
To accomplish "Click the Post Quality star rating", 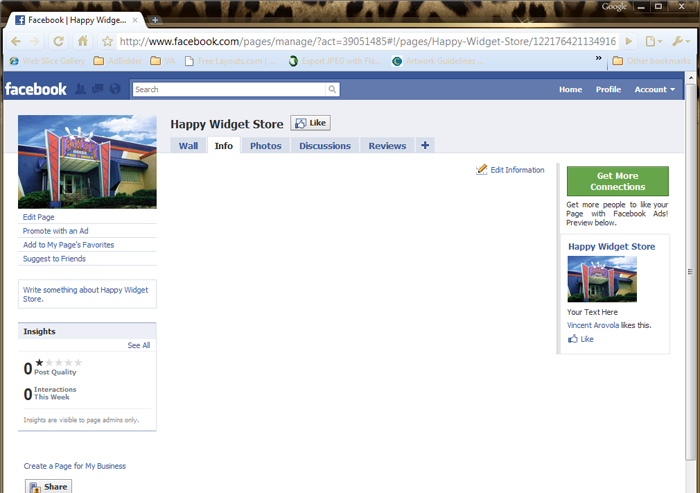I will (58, 363).
